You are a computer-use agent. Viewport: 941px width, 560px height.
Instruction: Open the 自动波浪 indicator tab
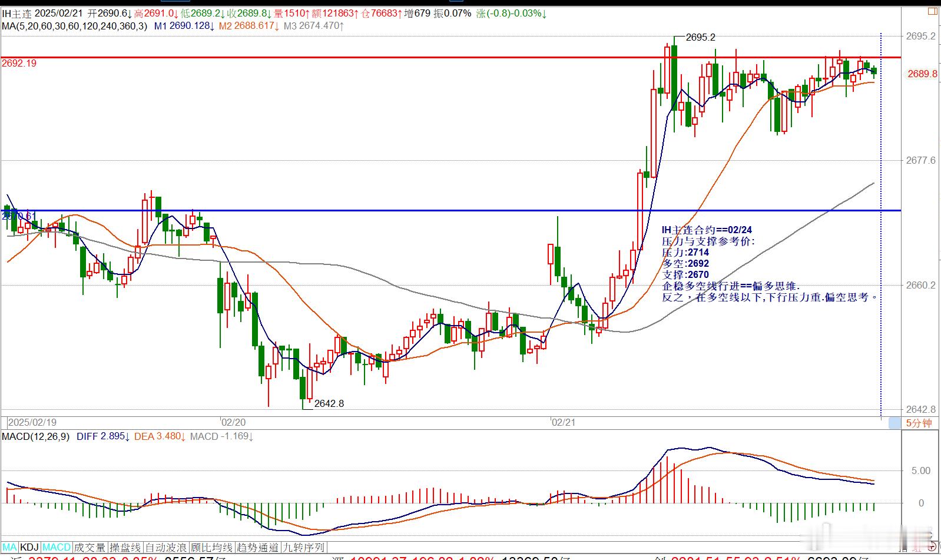click(166, 548)
